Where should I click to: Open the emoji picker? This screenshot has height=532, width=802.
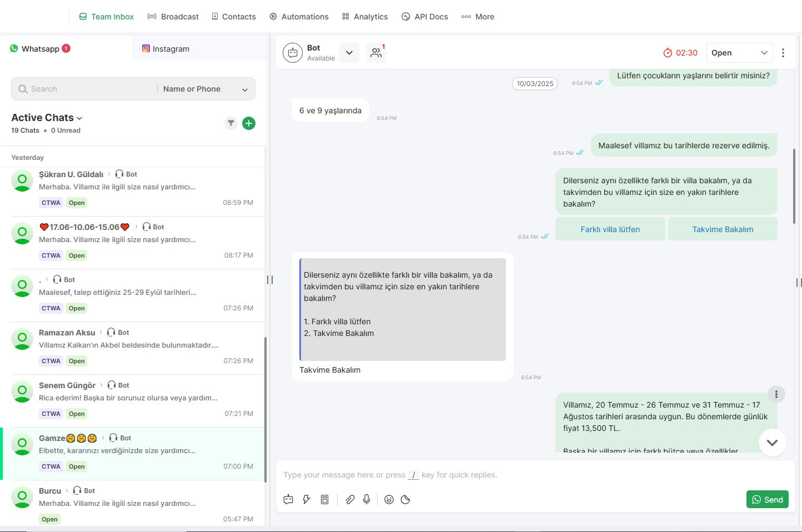coord(389,499)
